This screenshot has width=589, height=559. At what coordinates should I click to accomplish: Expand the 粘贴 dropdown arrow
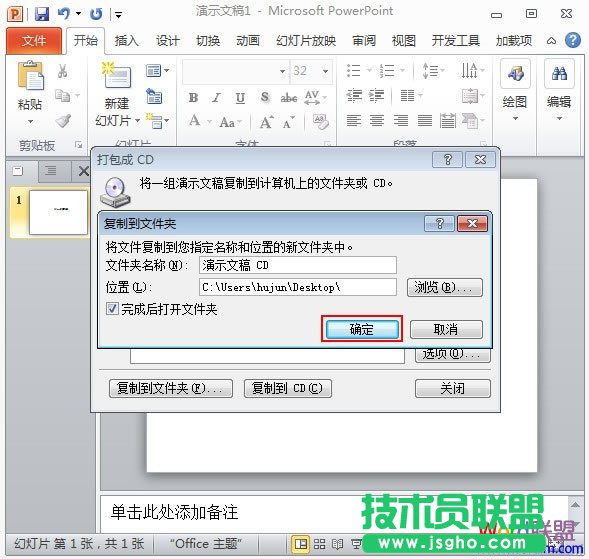pos(30,121)
